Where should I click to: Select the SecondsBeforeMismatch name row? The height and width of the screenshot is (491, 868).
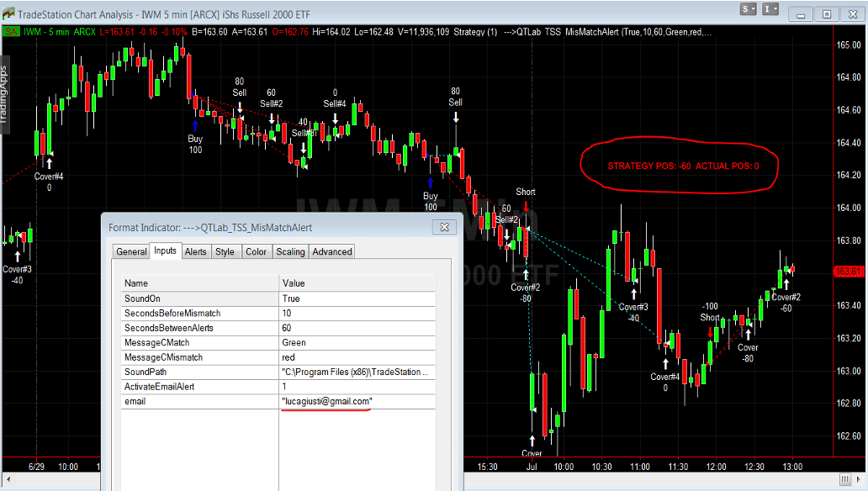tap(200, 314)
